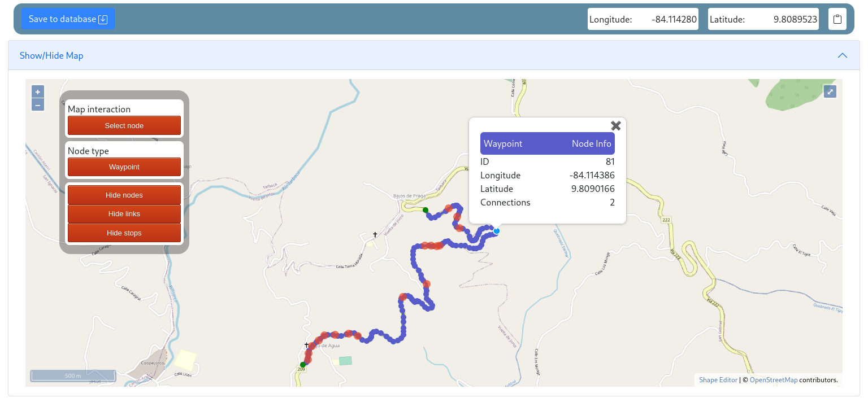Toggle fullscreen map view

(830, 92)
